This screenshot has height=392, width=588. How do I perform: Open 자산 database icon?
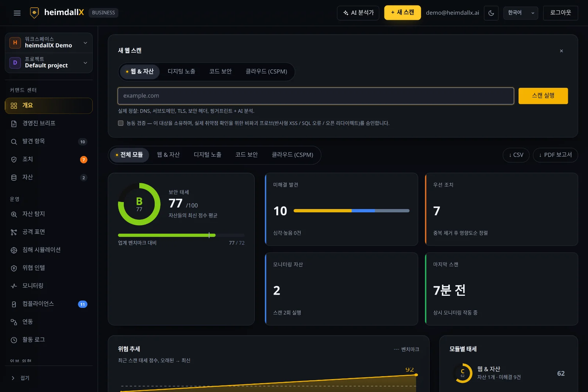[x=14, y=177]
